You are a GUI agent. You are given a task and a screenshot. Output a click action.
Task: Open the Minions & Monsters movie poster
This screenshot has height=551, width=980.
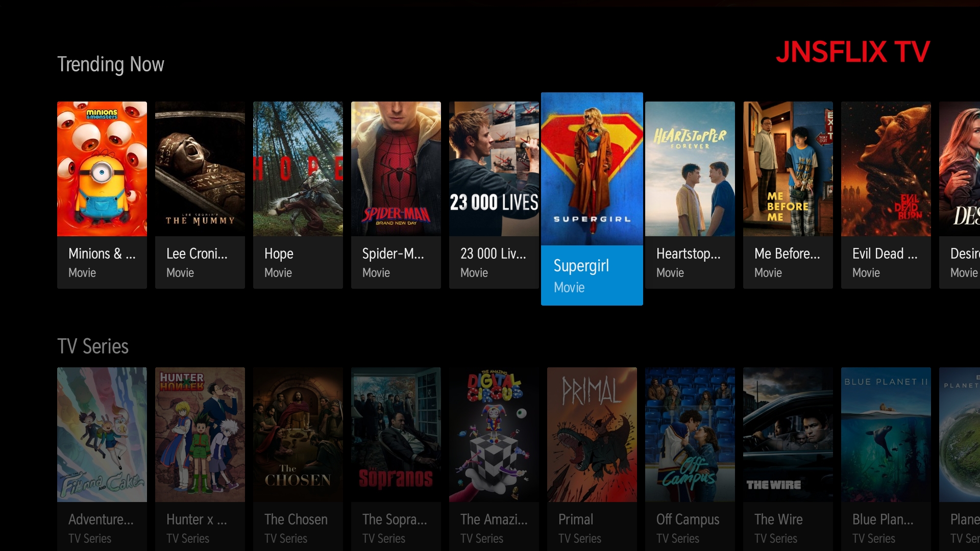coord(102,169)
